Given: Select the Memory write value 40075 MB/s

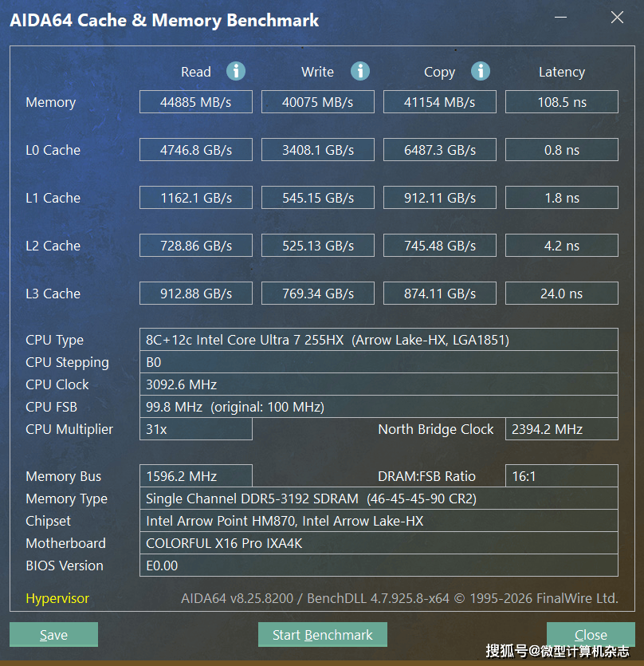Looking at the screenshot, I should (317, 102).
